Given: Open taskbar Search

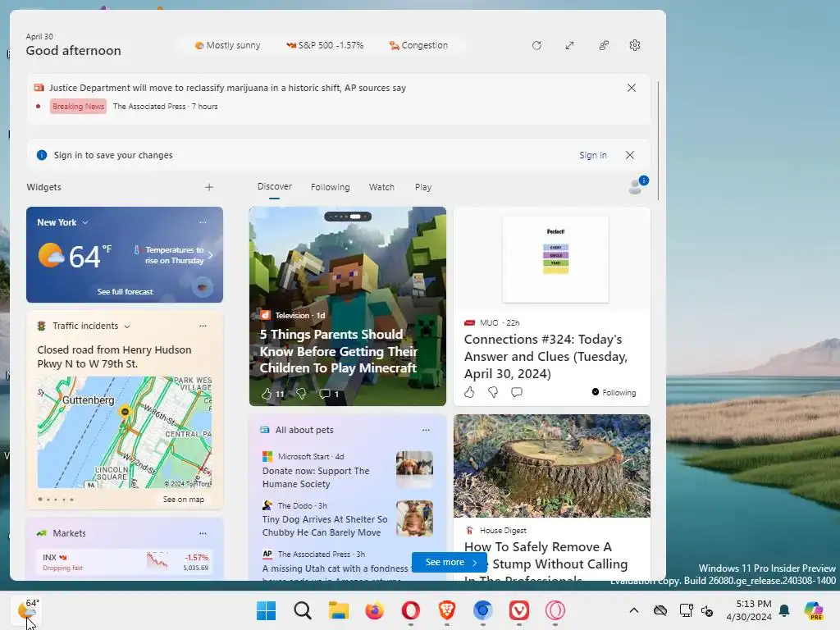Looking at the screenshot, I should tap(302, 610).
